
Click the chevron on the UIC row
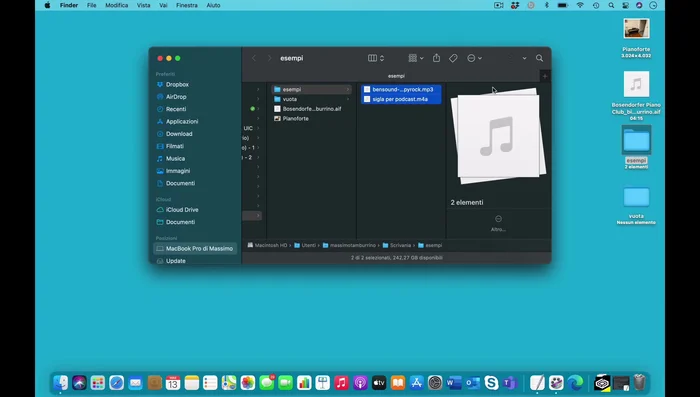click(258, 128)
